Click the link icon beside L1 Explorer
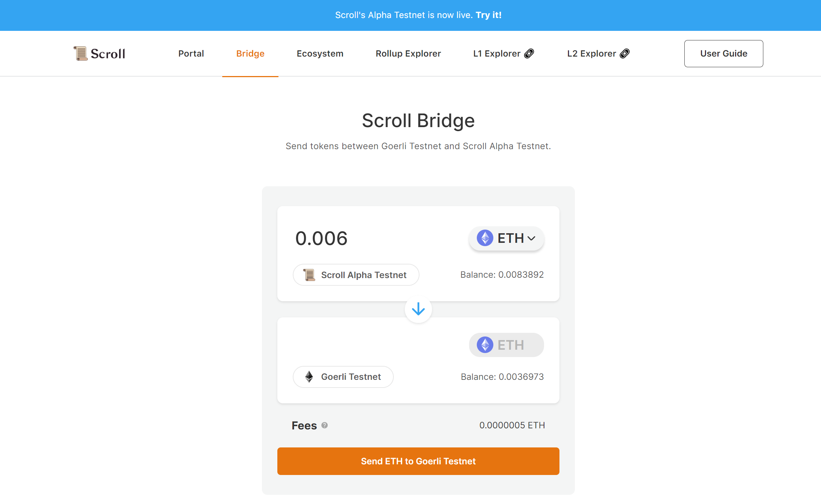This screenshot has height=504, width=821. point(529,54)
